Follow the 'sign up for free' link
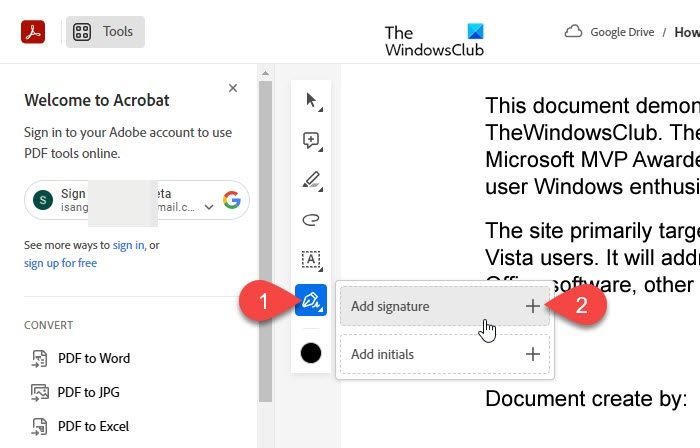Image resolution: width=700 pixels, height=448 pixels. click(60, 263)
